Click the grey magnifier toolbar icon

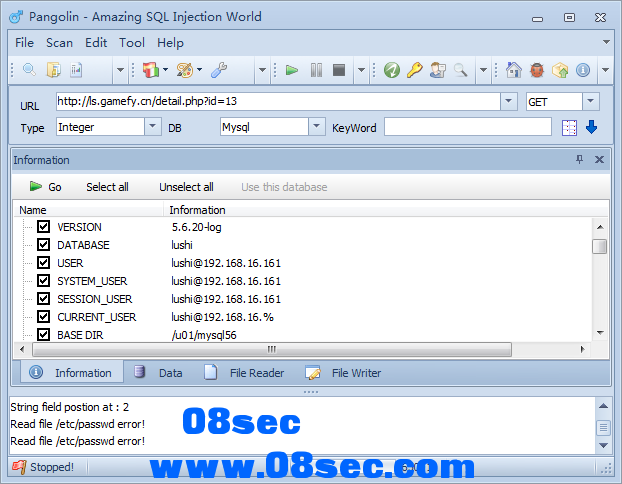click(461, 70)
